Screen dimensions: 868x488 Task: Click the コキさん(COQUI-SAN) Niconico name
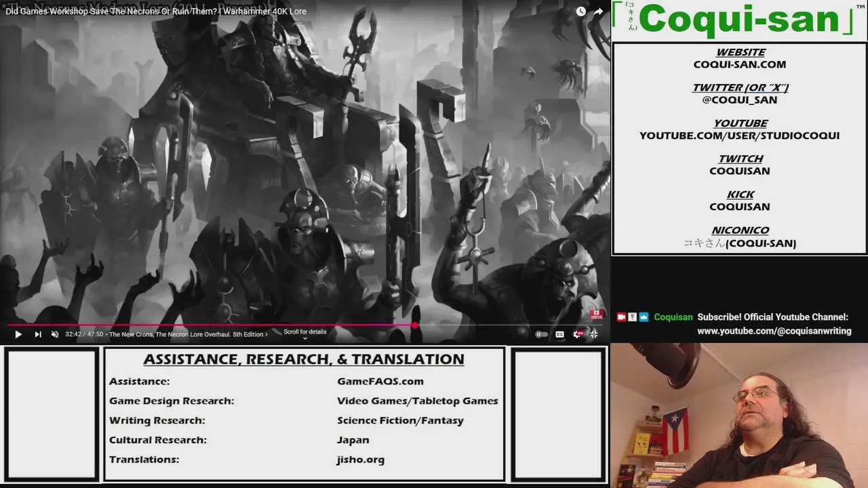click(x=740, y=243)
